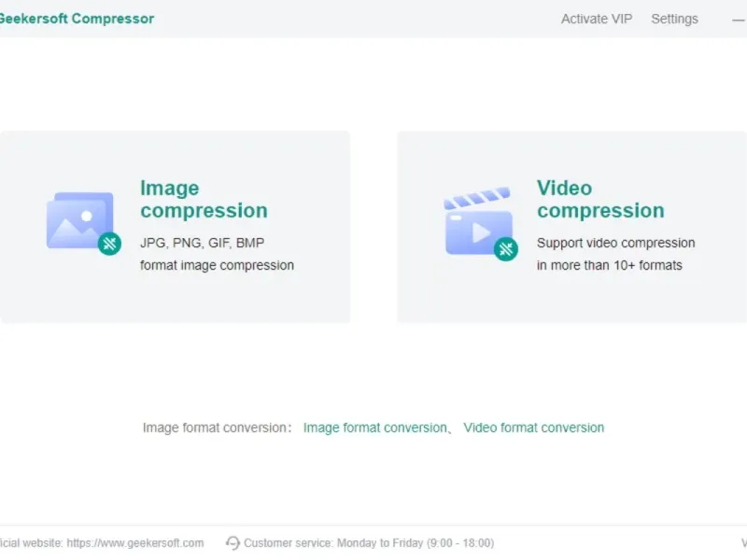Select the Video compression heading
This screenshot has width=747, height=560.
point(600,199)
